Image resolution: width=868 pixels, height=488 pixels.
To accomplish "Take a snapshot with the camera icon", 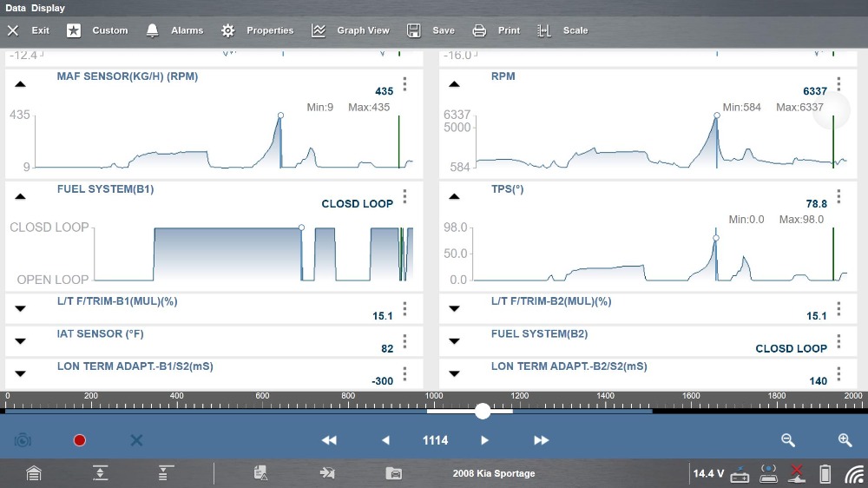I will coord(23,440).
